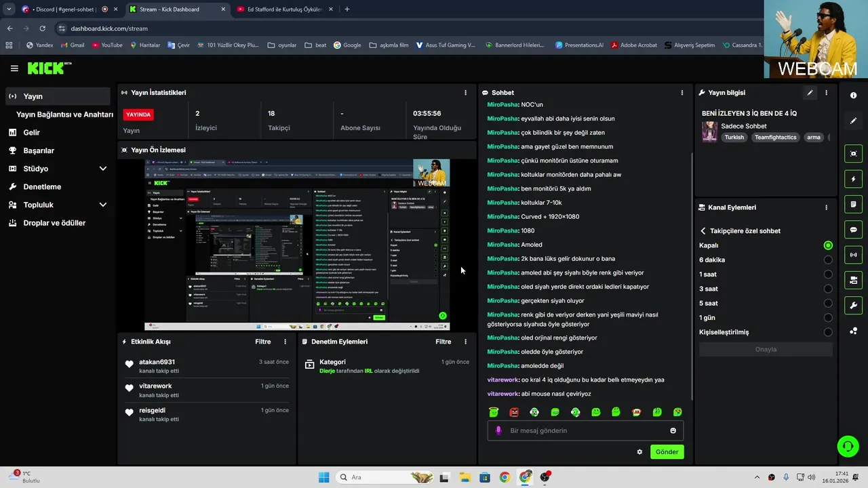Click the heart icon next to atakan6931

(129, 365)
